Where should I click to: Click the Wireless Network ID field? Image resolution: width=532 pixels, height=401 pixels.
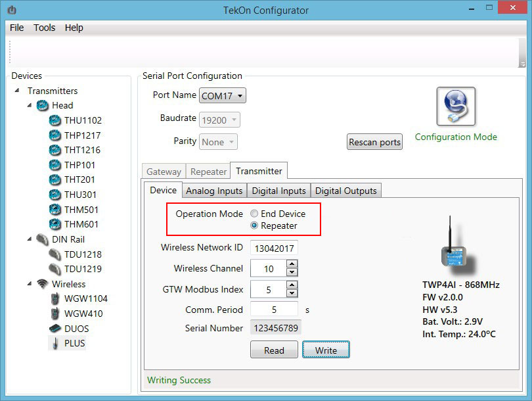[x=274, y=248]
